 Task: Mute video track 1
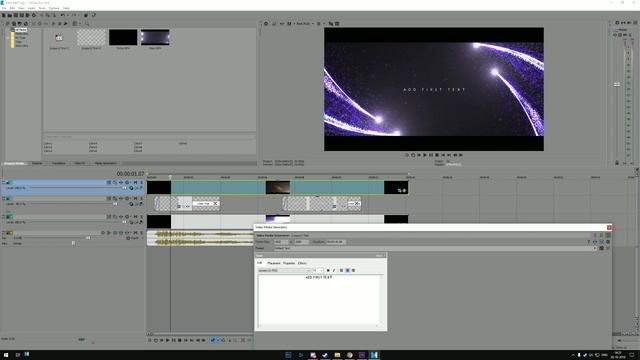coord(136,182)
